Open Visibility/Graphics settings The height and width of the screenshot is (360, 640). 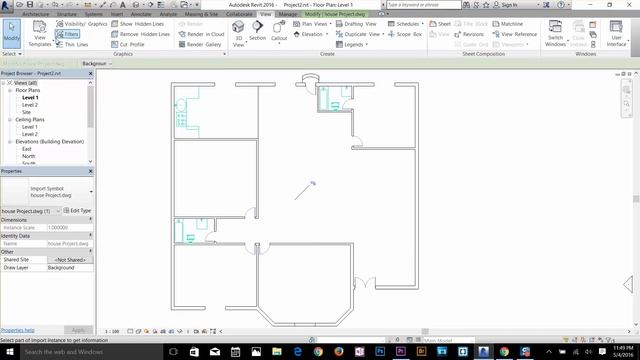click(x=82, y=24)
